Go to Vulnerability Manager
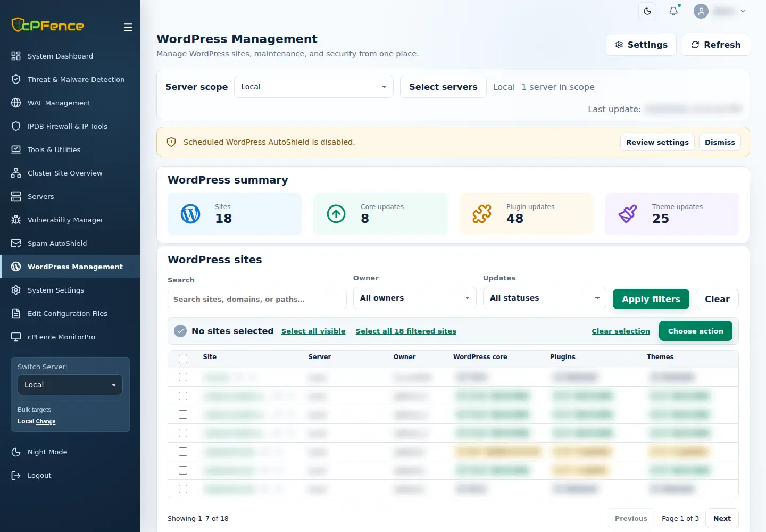766x532 pixels. click(x=70, y=220)
